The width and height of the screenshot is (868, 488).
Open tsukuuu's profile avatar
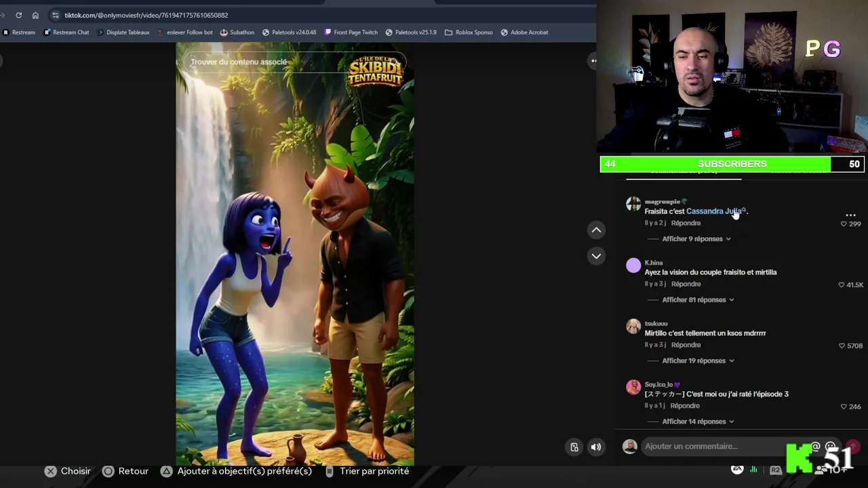point(633,326)
